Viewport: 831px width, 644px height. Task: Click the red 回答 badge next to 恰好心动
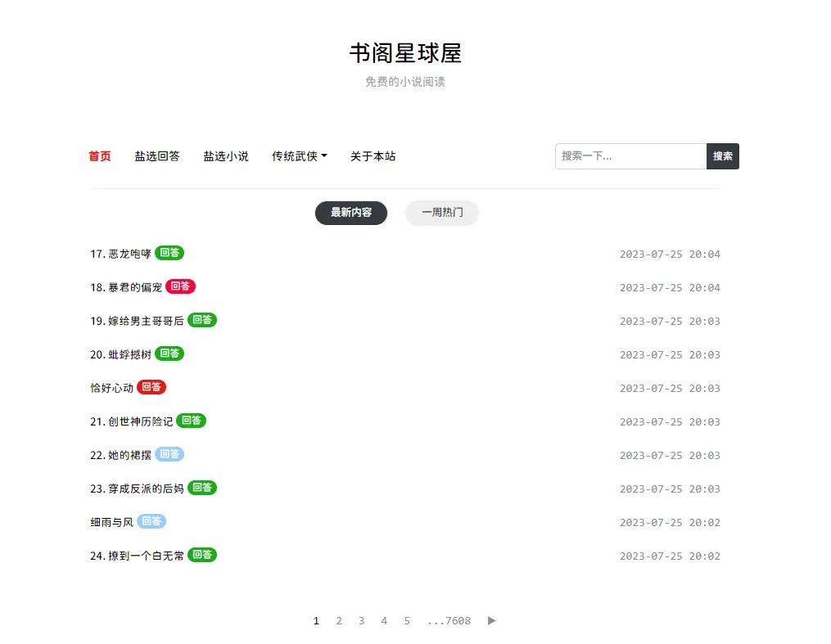(151, 386)
